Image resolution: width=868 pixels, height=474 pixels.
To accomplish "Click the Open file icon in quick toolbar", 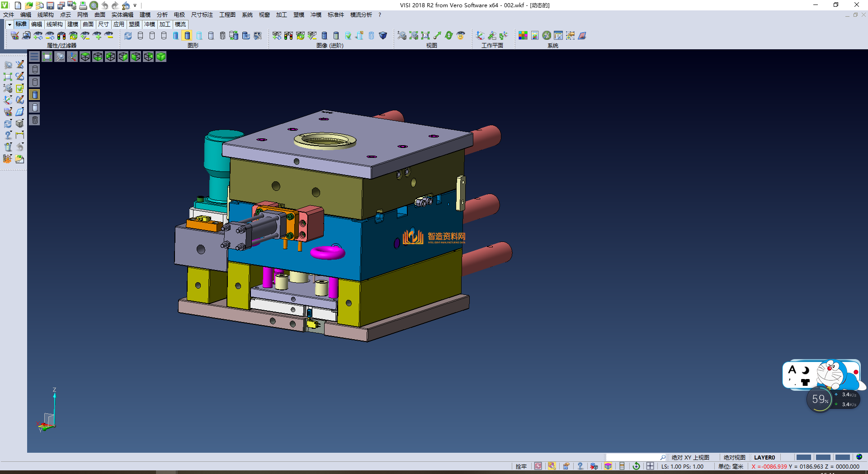I will (x=29, y=5).
